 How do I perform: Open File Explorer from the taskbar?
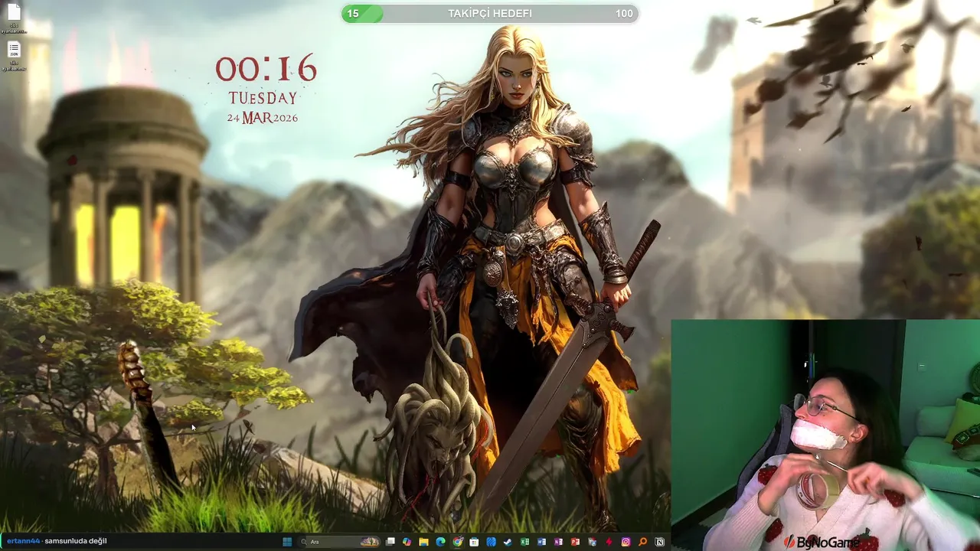(423, 542)
